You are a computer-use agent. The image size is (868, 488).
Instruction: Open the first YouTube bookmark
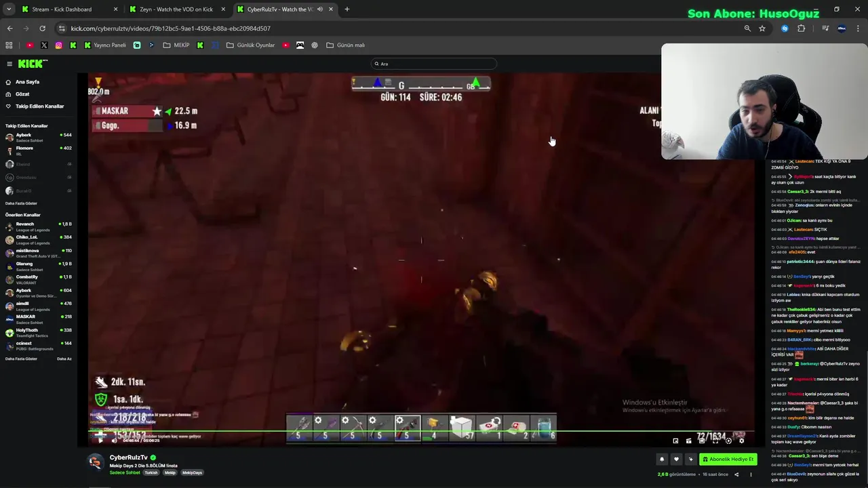click(x=30, y=45)
